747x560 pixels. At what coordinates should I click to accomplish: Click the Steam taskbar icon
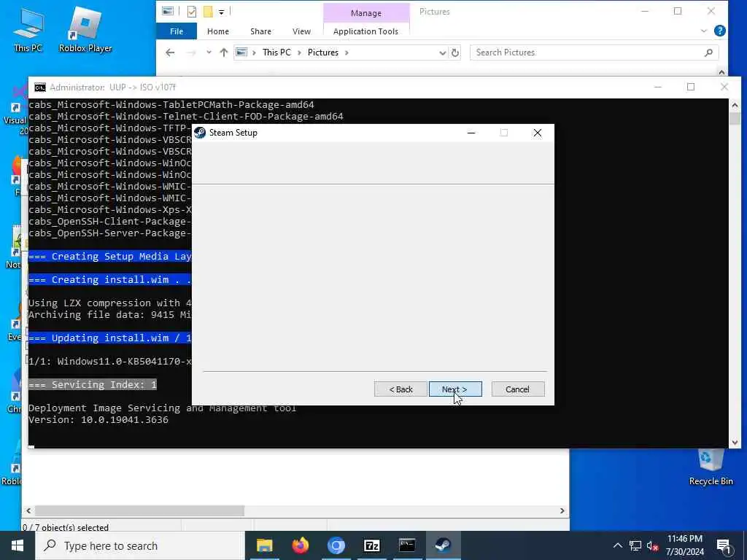[443, 545]
